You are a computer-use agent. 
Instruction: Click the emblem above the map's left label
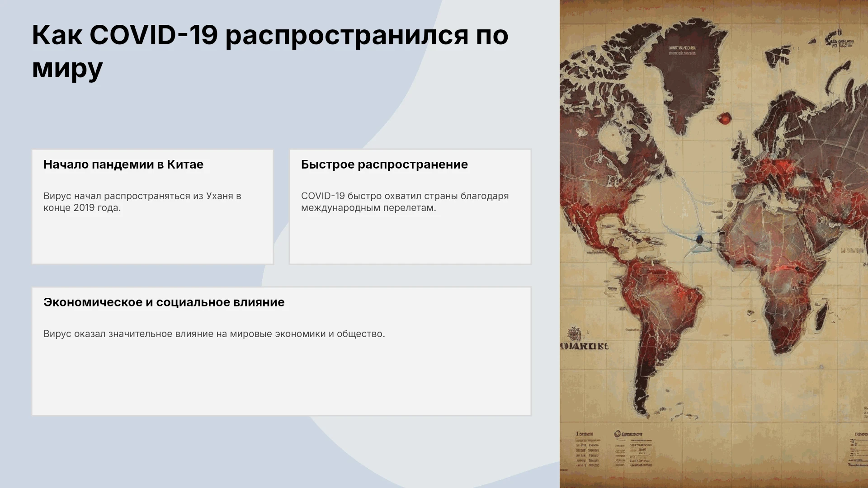point(574,333)
